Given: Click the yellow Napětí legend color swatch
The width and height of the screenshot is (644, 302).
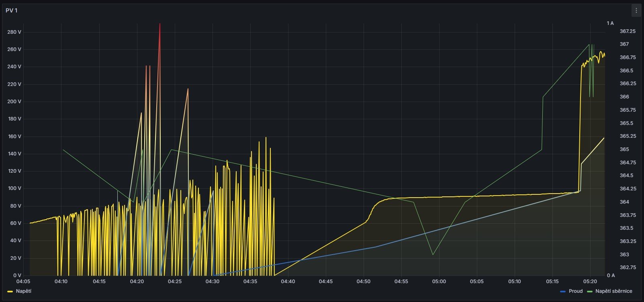Looking at the screenshot, I should [10, 291].
